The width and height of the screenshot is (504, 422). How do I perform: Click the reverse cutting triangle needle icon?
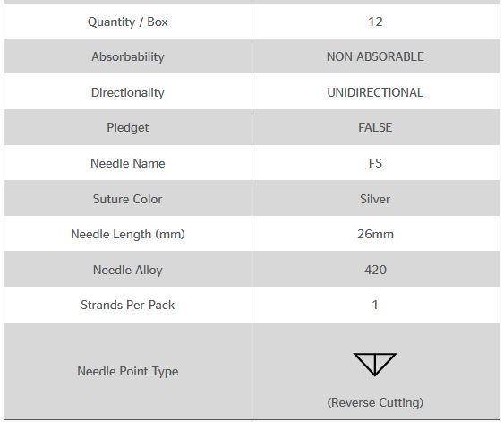pos(375,364)
